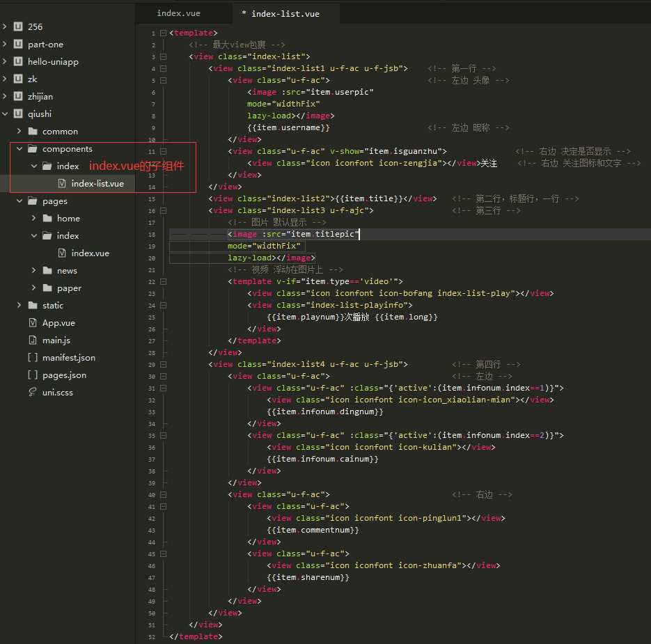651x644 pixels.
Task: Click the {{item.sharenum}} expression on line 47
Action: tap(308, 578)
